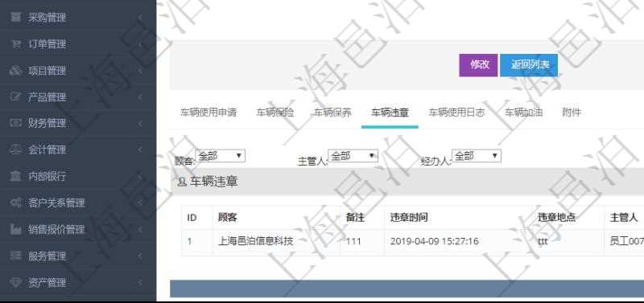Image resolution: width=644 pixels, height=303 pixels.
Task: Click the 销售报价管理 chart icon
Action: click(x=15, y=229)
